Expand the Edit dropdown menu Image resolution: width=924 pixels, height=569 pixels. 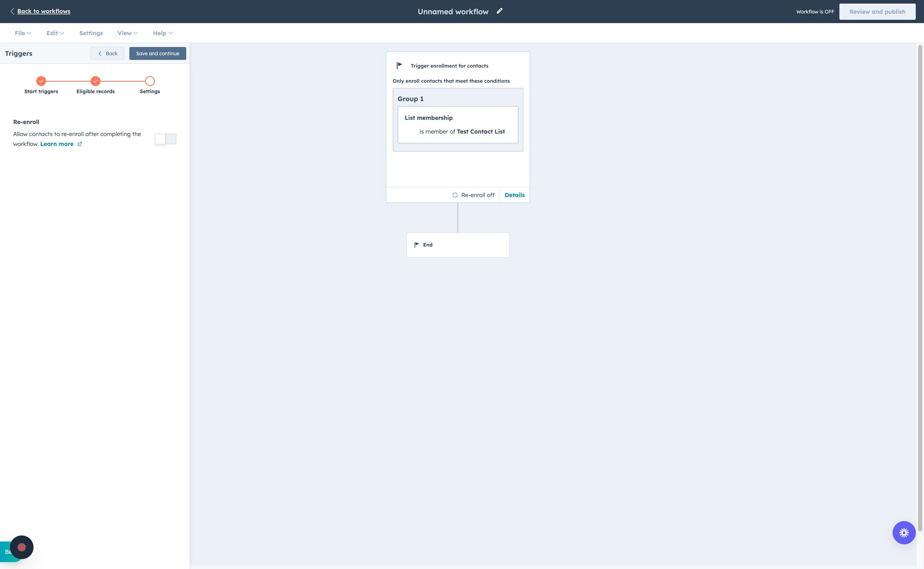[x=55, y=33]
